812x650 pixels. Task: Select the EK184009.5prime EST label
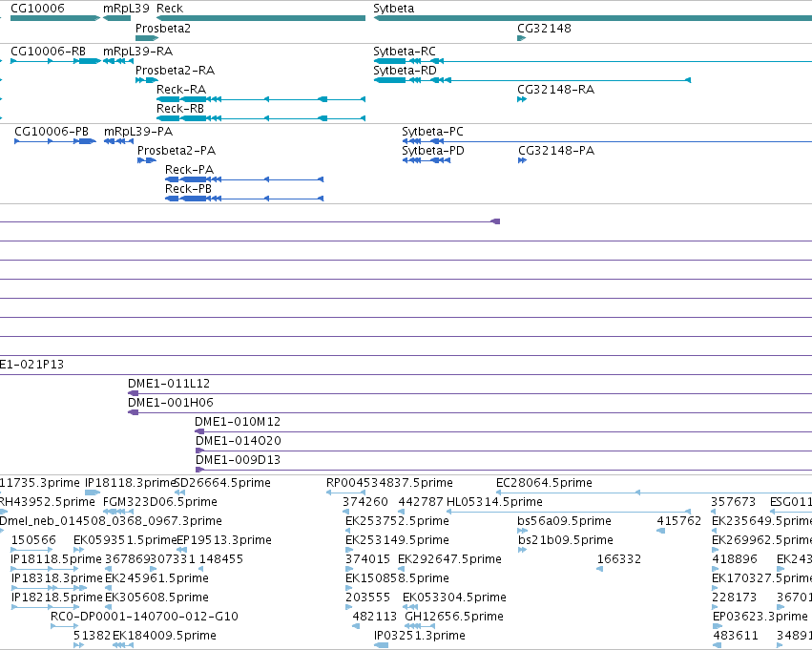[x=164, y=636]
